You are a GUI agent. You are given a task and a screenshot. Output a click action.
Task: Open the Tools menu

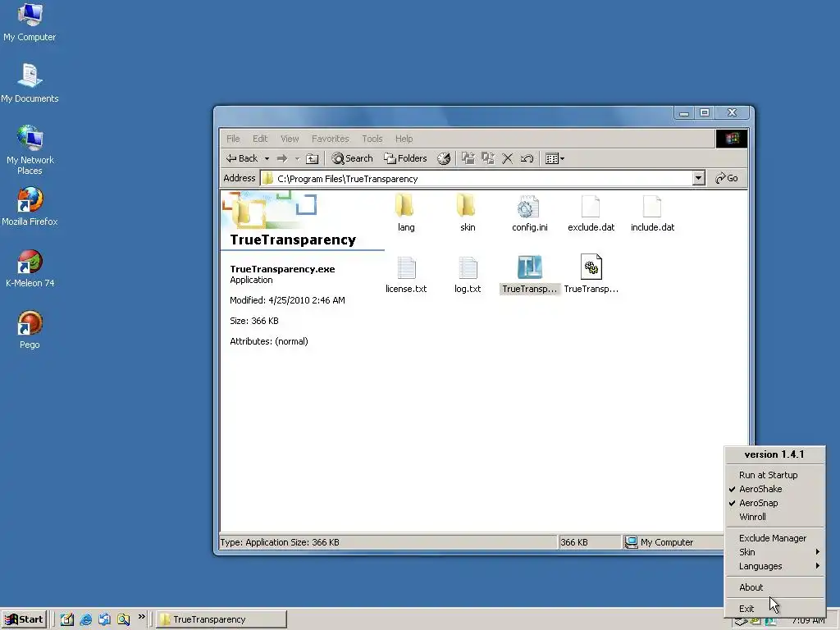pyautogui.click(x=372, y=138)
